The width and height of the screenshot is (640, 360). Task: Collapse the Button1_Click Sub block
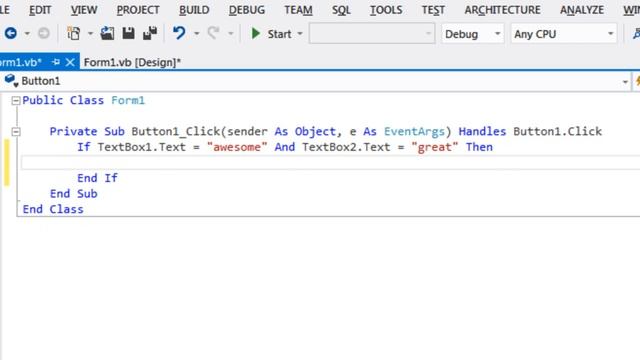16,131
